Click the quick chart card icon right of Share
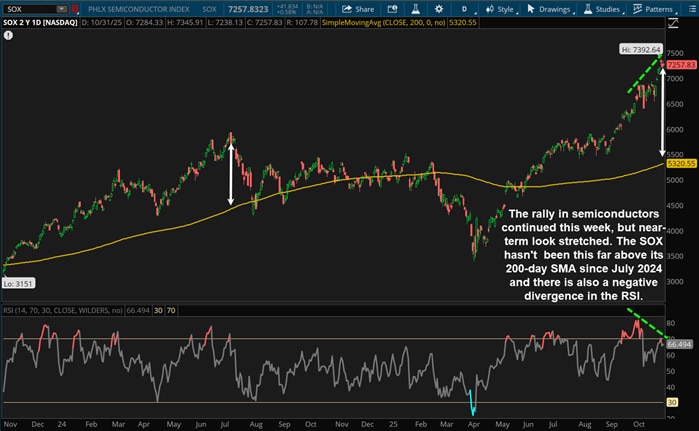Image resolution: width=699 pixels, height=431 pixels. click(392, 9)
